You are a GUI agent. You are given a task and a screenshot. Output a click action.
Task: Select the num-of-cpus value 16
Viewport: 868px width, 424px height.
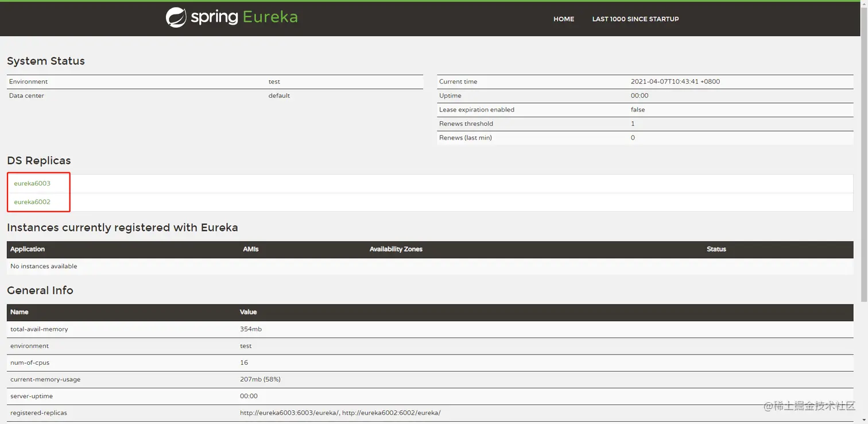[244, 363]
